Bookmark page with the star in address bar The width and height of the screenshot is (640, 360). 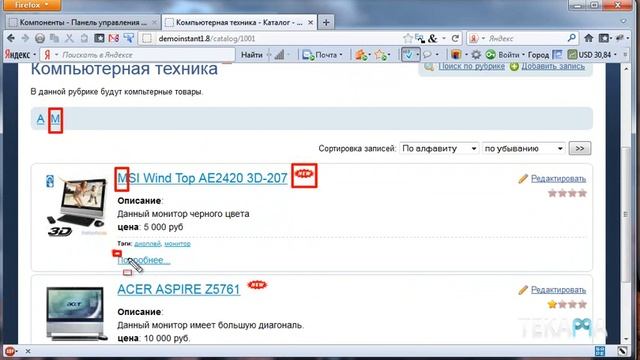coord(407,38)
